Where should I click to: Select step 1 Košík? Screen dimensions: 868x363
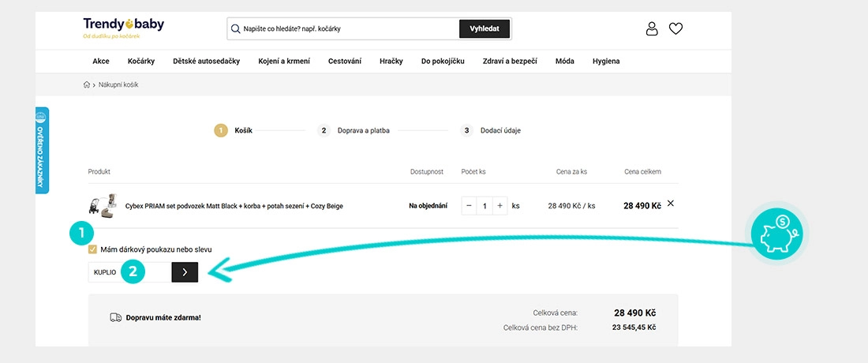[x=233, y=130]
